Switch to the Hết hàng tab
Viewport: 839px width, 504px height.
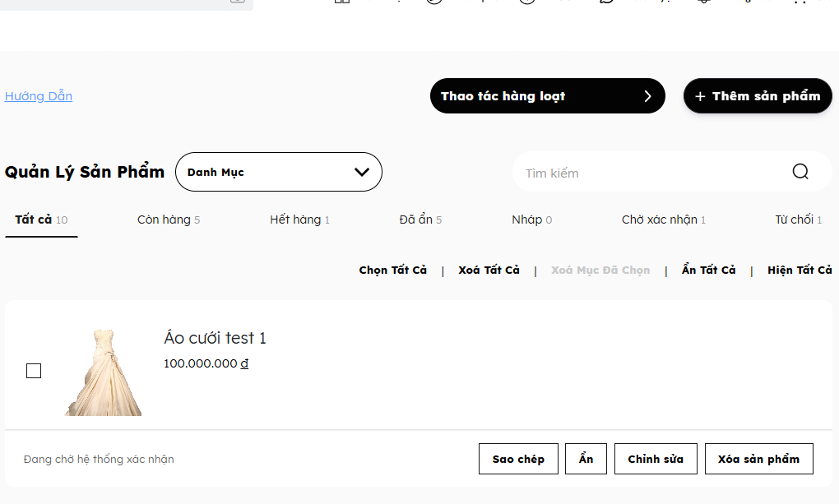pos(299,220)
